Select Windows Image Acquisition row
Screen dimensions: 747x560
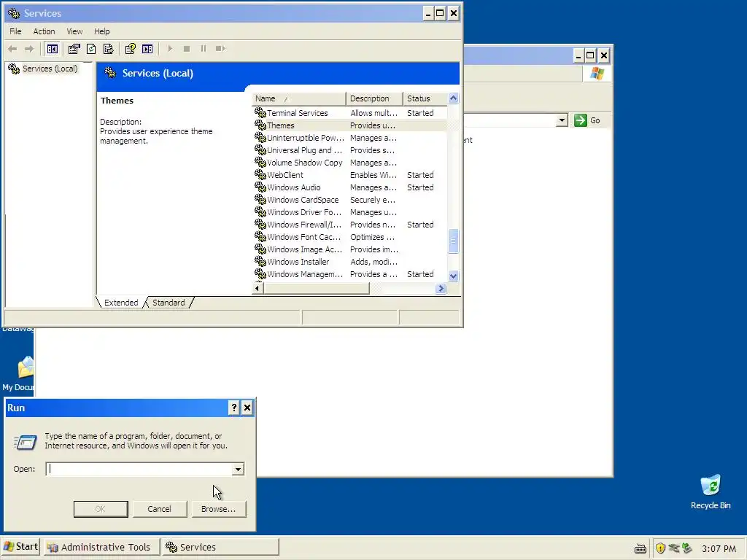pyautogui.click(x=349, y=249)
